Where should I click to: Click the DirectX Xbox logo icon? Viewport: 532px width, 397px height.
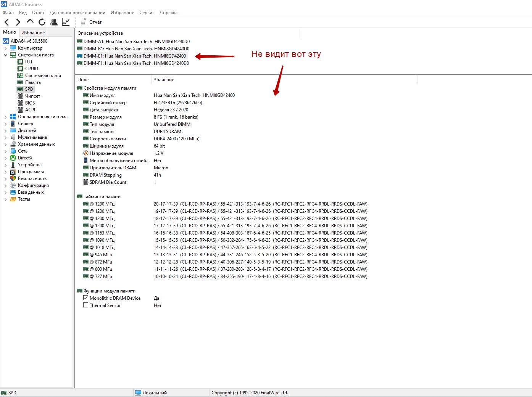(13, 158)
